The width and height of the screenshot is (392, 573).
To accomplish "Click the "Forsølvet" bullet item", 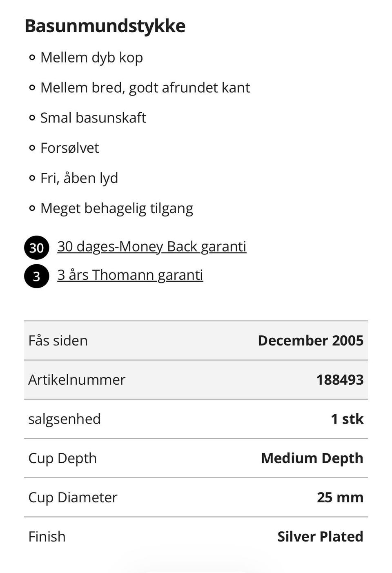I will coord(69,148).
